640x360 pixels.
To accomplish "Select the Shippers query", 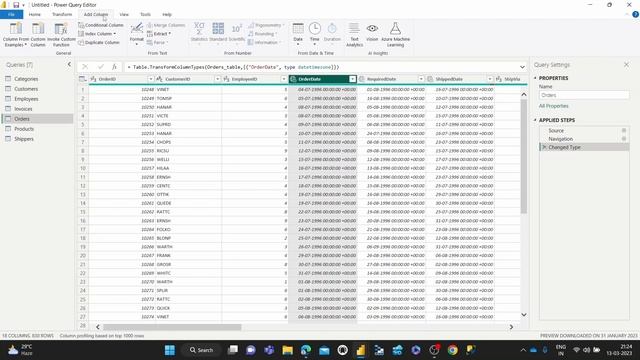I will [24, 139].
